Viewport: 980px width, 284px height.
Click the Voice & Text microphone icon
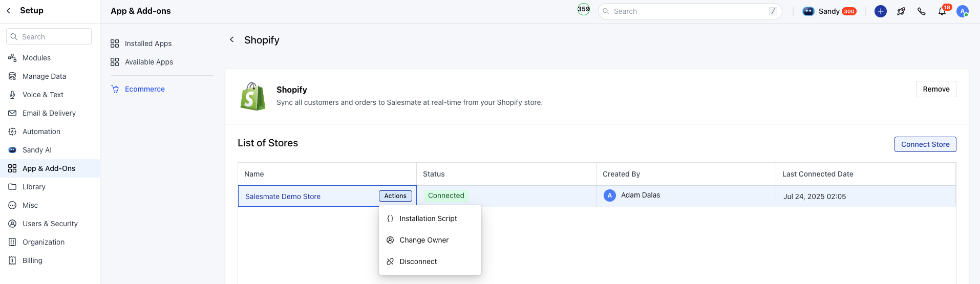coord(12,95)
